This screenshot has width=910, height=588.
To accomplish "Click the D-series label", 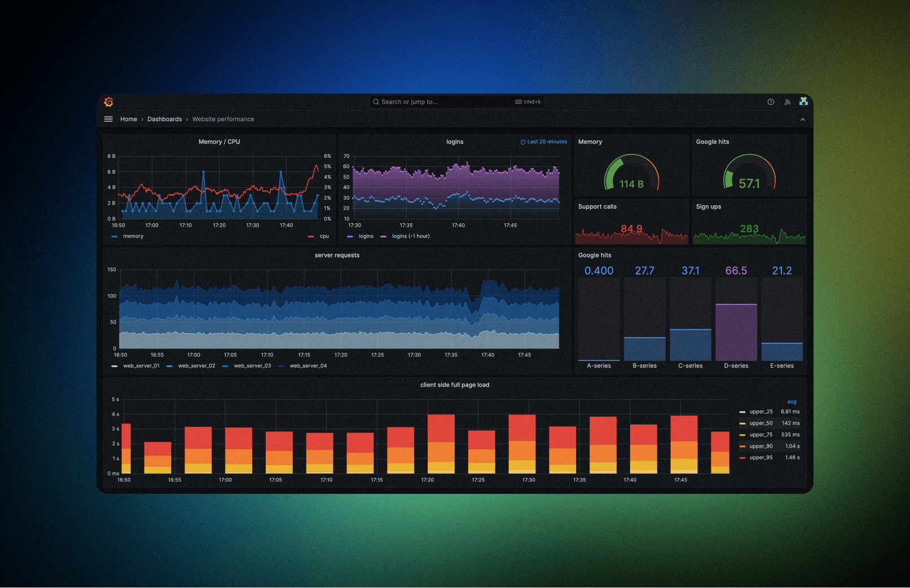I will [x=736, y=366].
